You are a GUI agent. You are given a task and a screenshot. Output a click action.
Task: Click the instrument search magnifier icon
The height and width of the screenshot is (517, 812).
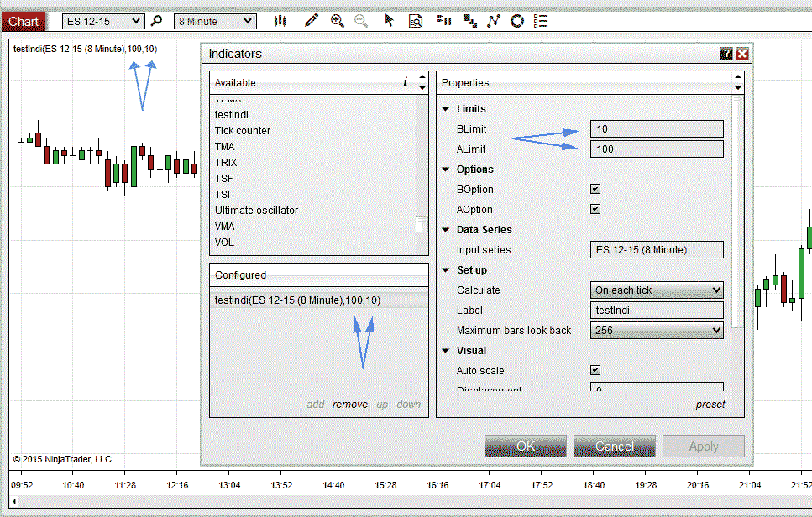tap(156, 21)
